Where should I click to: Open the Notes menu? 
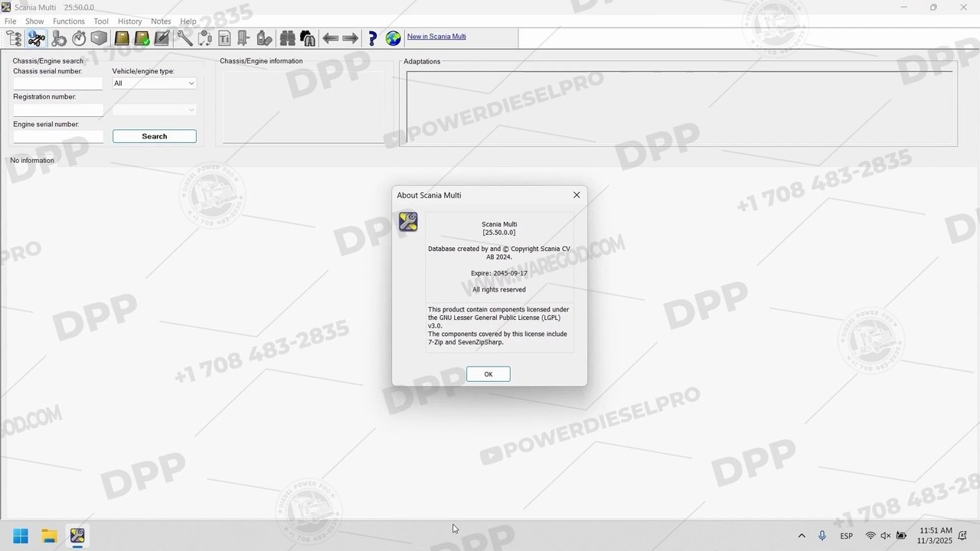[x=161, y=21]
